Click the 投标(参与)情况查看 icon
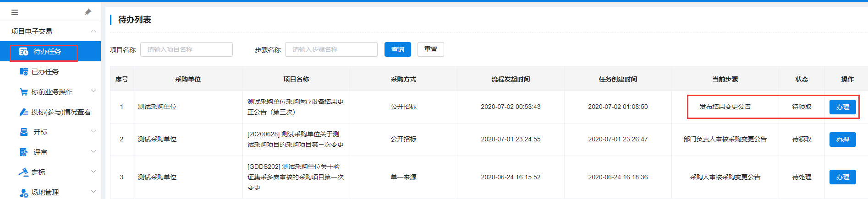This screenshot has height=199, width=868. coord(24,112)
